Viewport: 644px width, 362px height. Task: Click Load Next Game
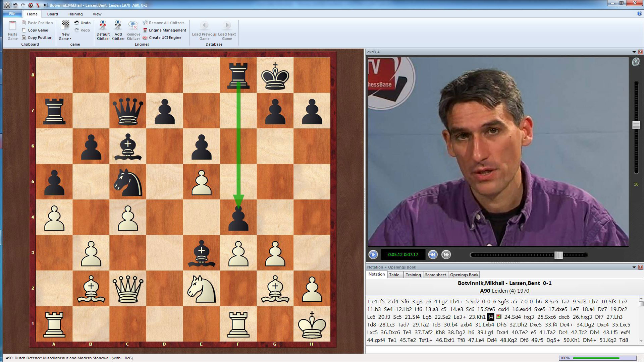pyautogui.click(x=227, y=30)
